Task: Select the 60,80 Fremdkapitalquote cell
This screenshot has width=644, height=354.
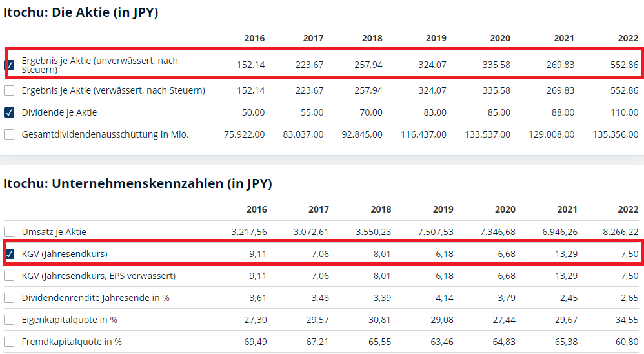Action: 627,342
